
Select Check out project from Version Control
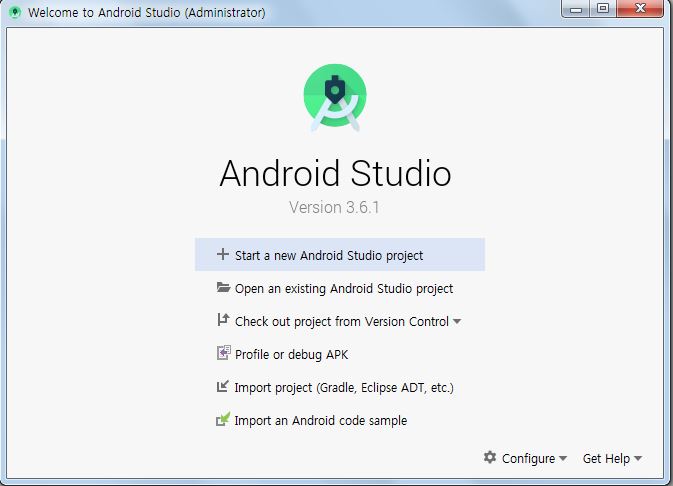coord(342,321)
